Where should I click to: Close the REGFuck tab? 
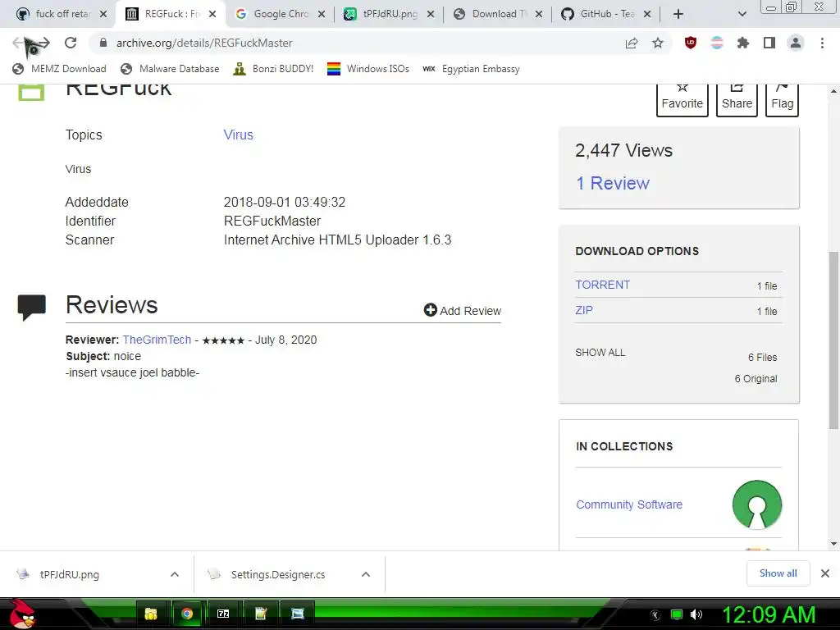coord(212,14)
